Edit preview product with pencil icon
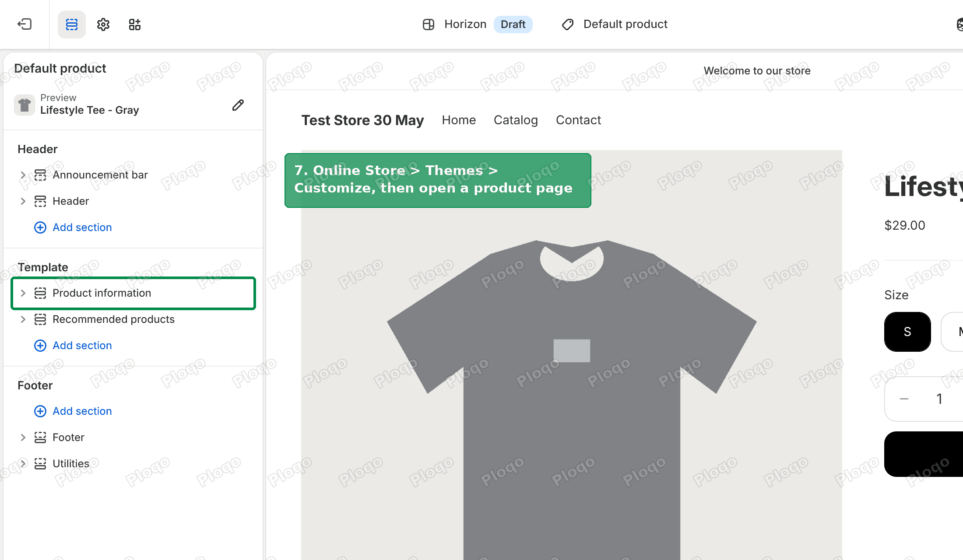This screenshot has height=560, width=963. 238,105
